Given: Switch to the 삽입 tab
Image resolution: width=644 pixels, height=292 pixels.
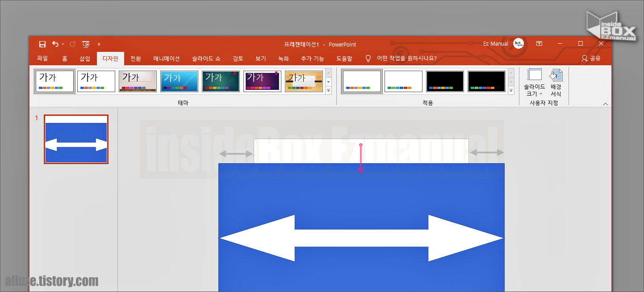Looking at the screenshot, I should (x=85, y=58).
